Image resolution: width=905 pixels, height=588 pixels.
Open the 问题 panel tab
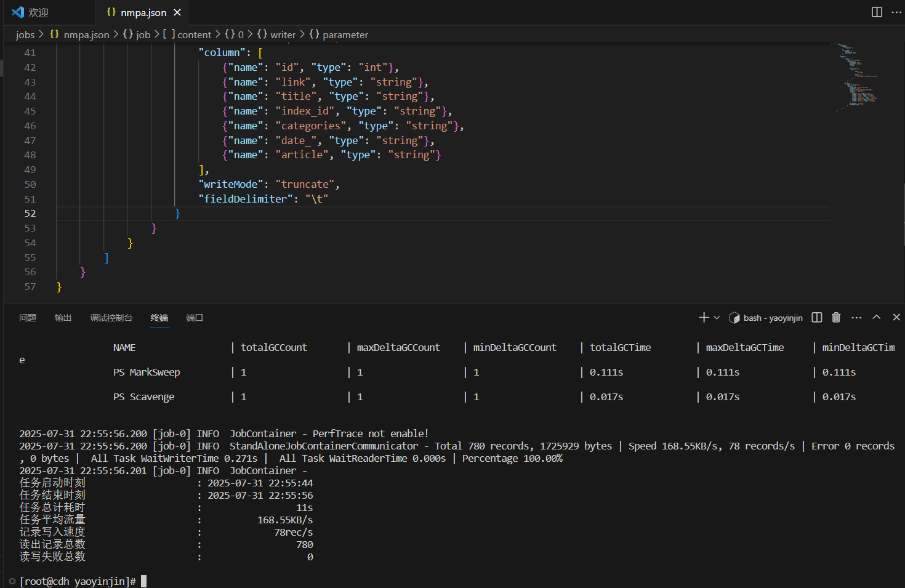coord(28,318)
